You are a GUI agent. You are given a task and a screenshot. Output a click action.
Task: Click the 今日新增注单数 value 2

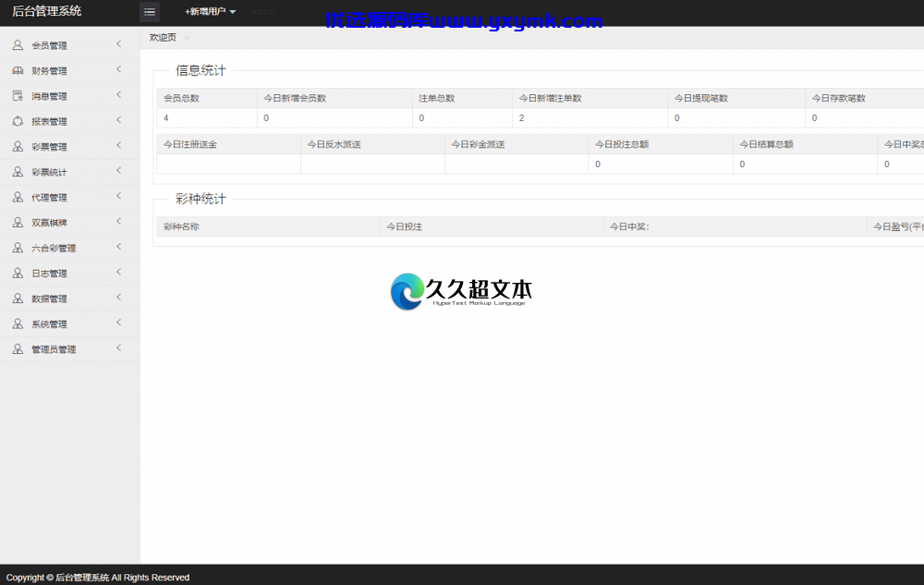pyautogui.click(x=521, y=117)
